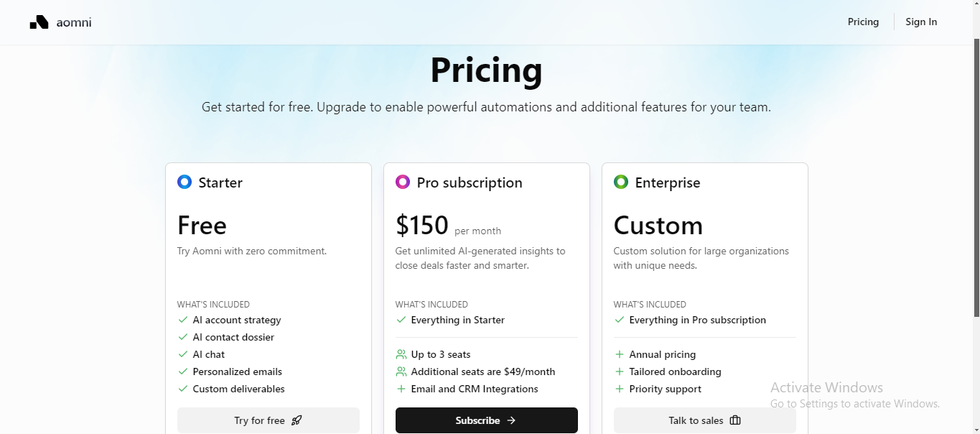Click the plus icon beside Annual pricing

click(620, 354)
